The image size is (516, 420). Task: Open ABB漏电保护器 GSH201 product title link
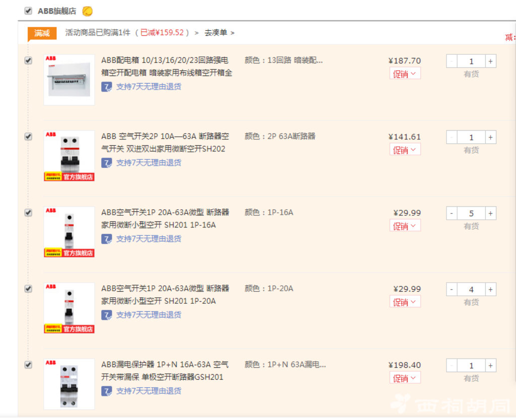click(x=165, y=371)
